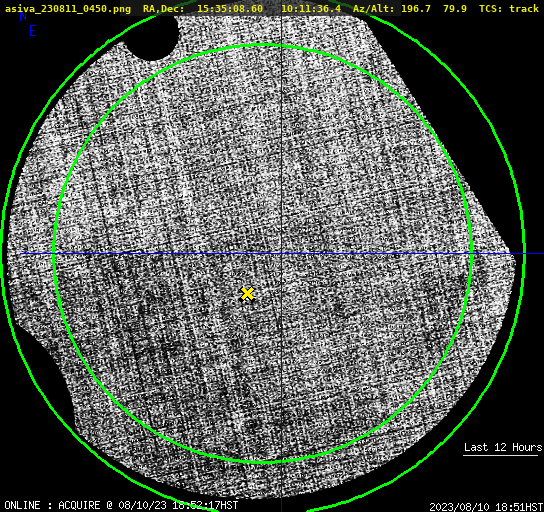Select the Dec value 10:11:36.4
The width and height of the screenshot is (544, 512).
pos(311,8)
